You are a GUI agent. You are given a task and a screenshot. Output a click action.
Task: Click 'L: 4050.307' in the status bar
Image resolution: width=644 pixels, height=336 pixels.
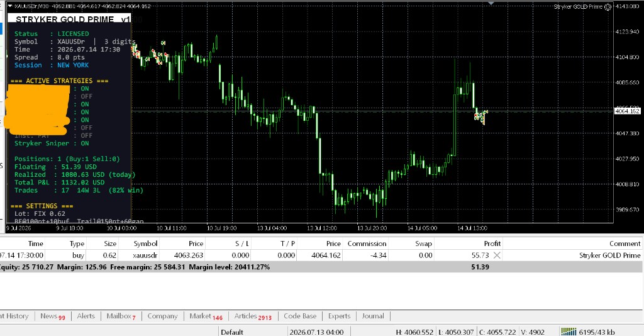(456, 332)
